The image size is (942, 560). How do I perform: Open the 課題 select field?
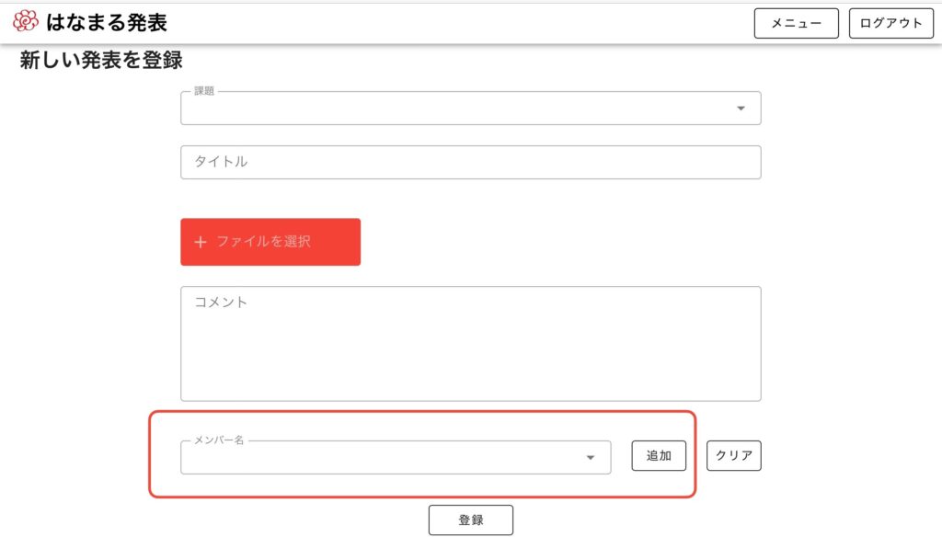[460, 109]
